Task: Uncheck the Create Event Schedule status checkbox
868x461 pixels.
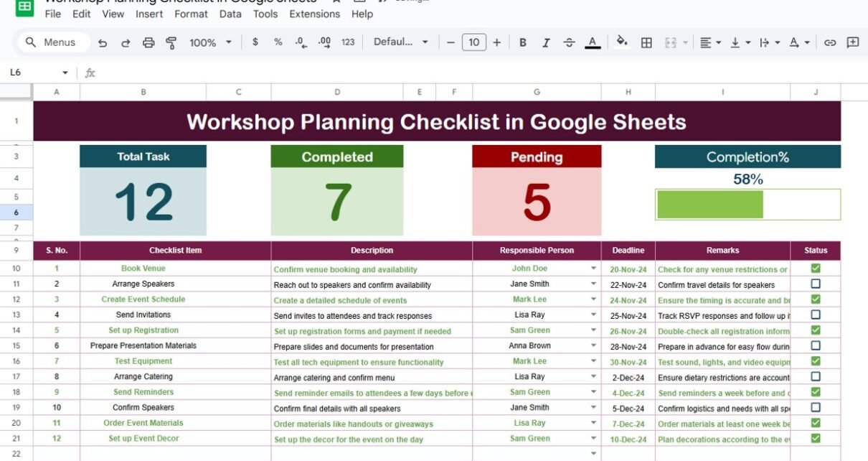Action: coord(816,299)
